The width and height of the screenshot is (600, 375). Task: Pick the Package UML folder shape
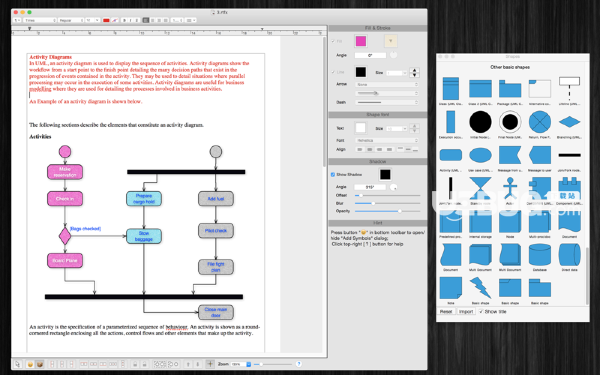pos(510,89)
